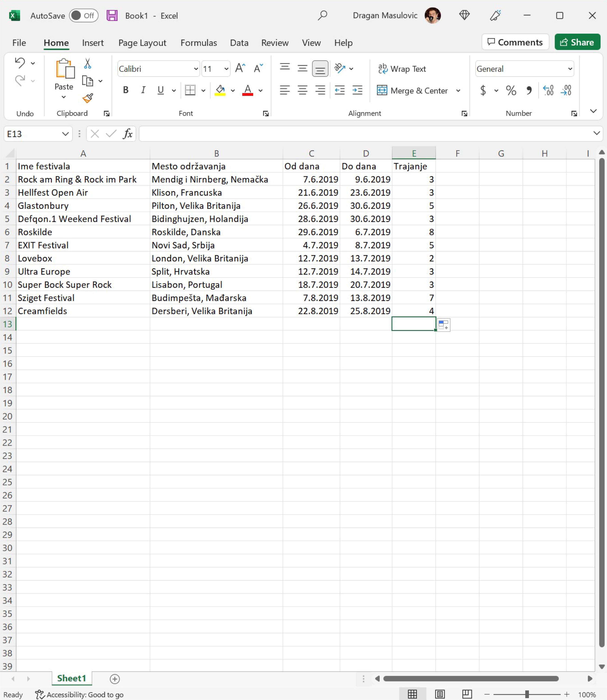Viewport: 607px width, 700px height.
Task: Switch to Page Layout view icon
Action: pos(440,694)
